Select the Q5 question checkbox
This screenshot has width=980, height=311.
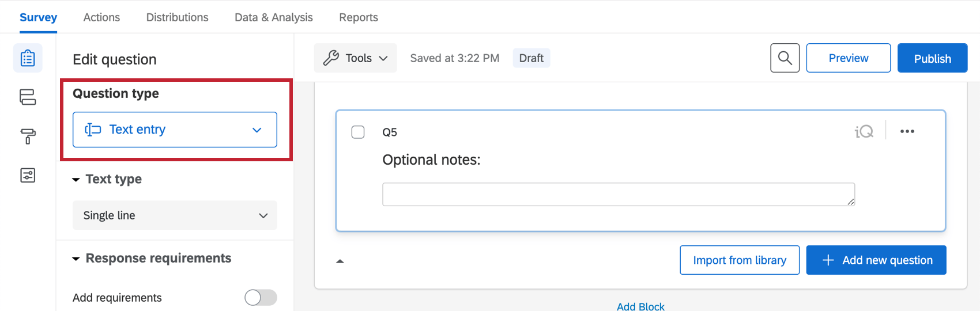pyautogui.click(x=358, y=132)
